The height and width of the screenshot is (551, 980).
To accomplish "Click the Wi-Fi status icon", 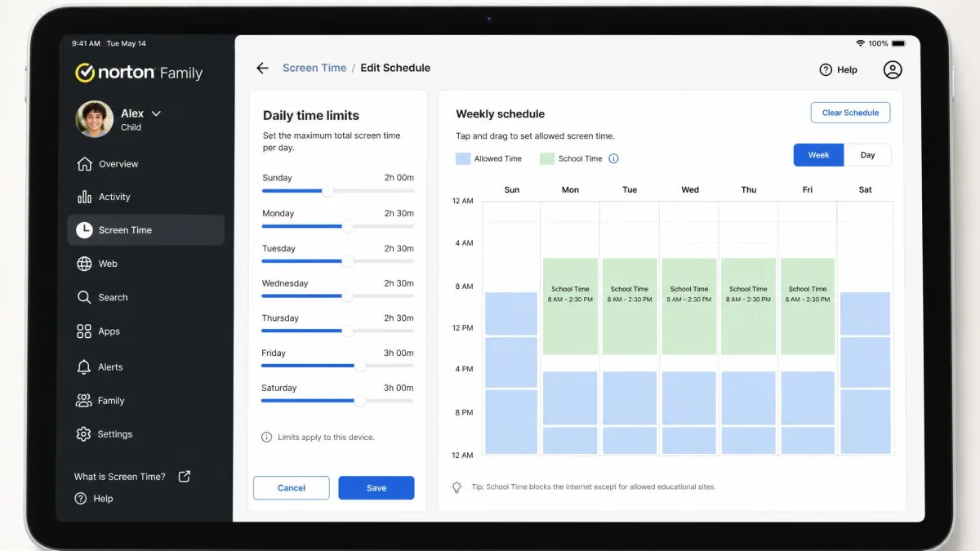I will pyautogui.click(x=860, y=43).
